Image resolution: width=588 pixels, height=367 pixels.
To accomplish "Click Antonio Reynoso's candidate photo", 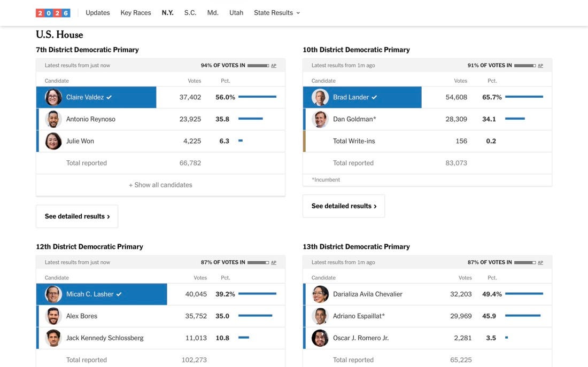I will [53, 119].
